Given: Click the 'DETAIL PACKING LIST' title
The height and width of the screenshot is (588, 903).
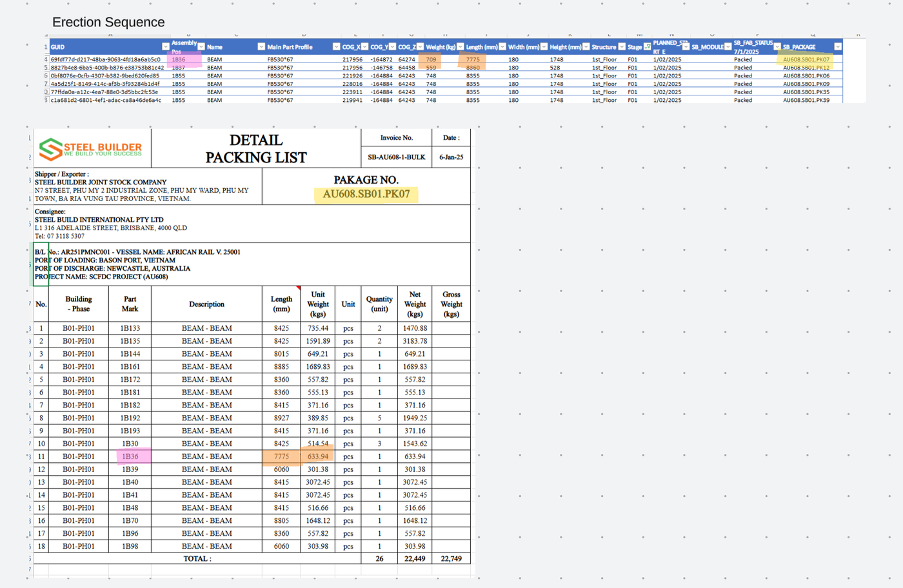Looking at the screenshot, I should [256, 149].
